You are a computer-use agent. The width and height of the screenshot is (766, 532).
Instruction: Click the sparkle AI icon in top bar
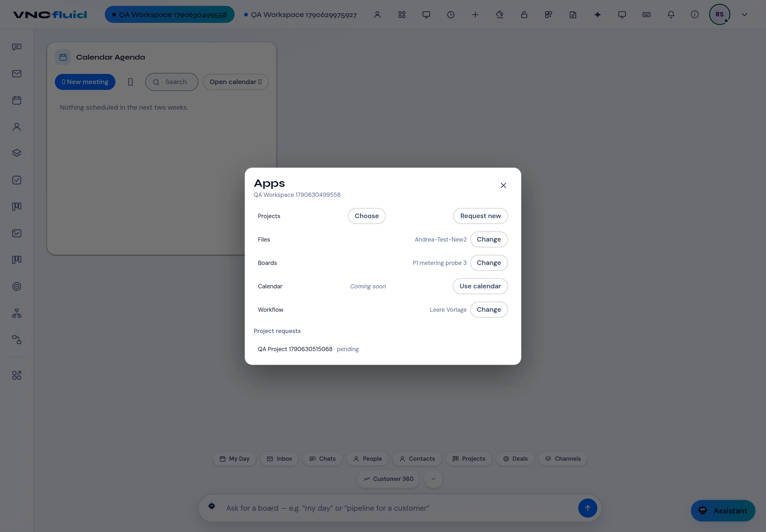tap(597, 15)
